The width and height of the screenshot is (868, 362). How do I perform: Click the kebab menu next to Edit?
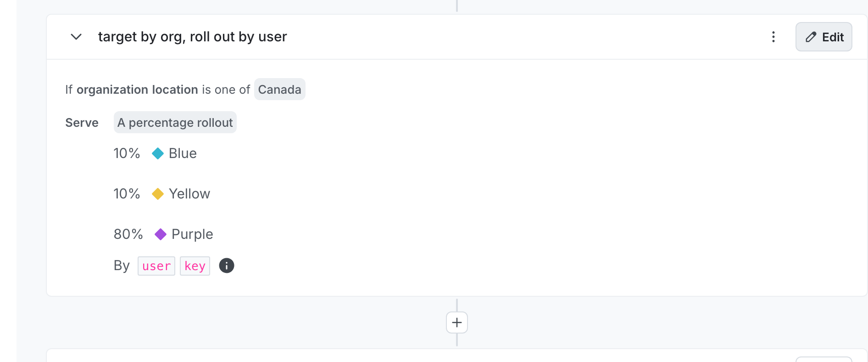(773, 37)
